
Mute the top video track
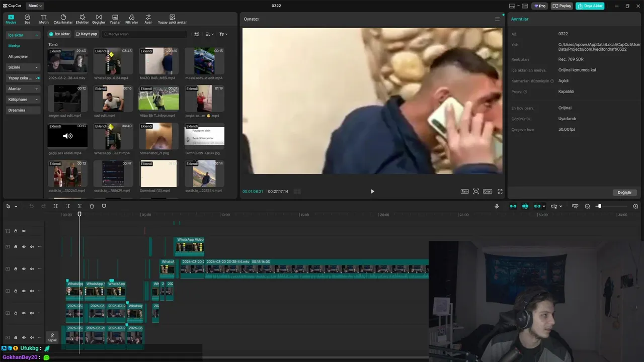pos(32,246)
